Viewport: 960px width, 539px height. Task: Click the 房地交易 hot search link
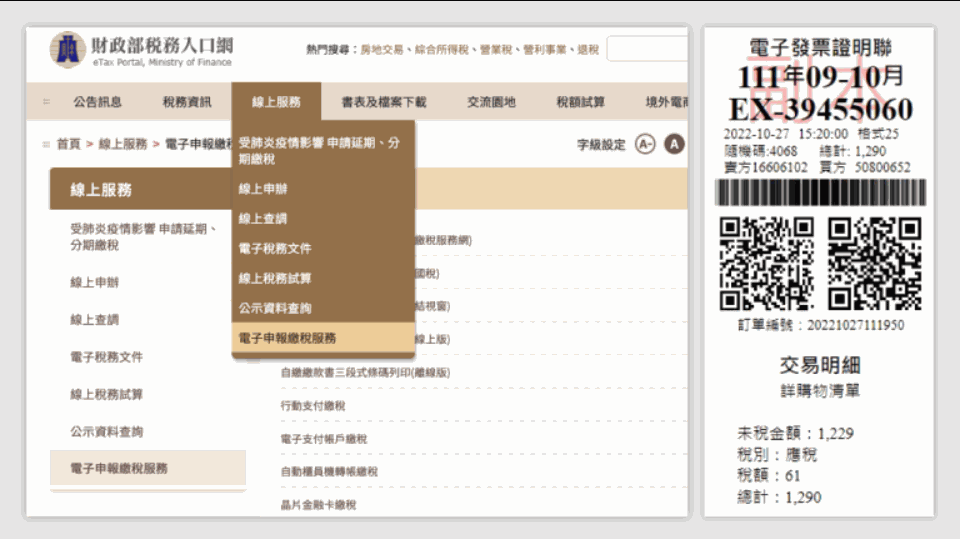tap(381, 50)
